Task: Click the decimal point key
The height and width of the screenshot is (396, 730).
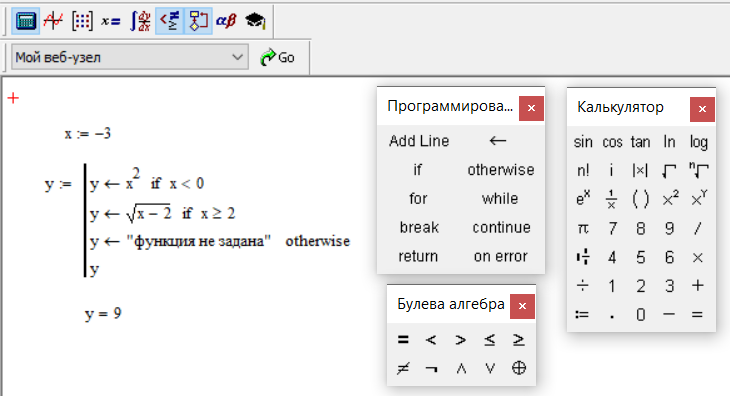Action: click(612, 317)
